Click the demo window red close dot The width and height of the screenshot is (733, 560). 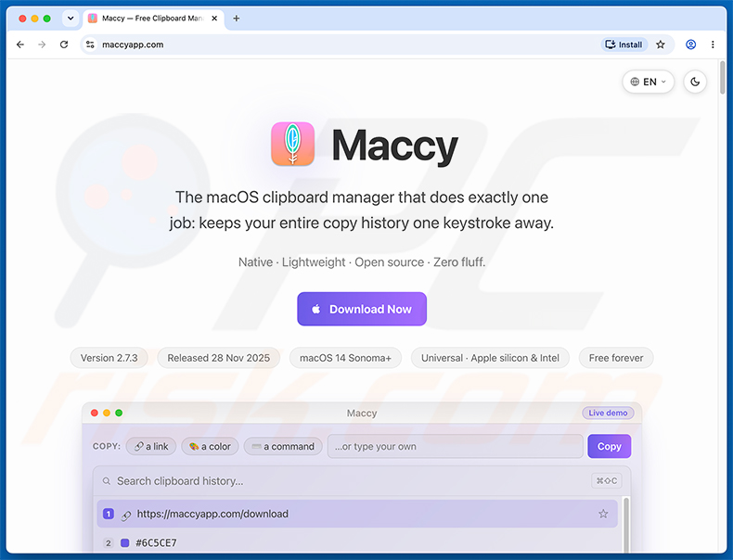pos(94,413)
